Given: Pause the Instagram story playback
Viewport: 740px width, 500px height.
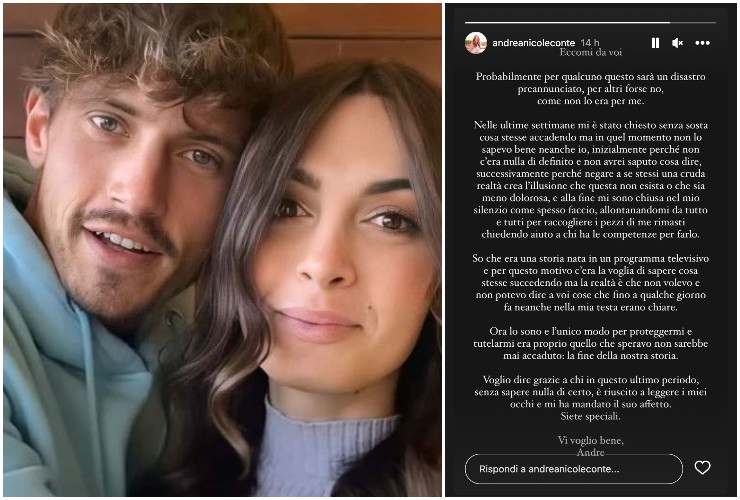Looking at the screenshot, I should (x=655, y=43).
